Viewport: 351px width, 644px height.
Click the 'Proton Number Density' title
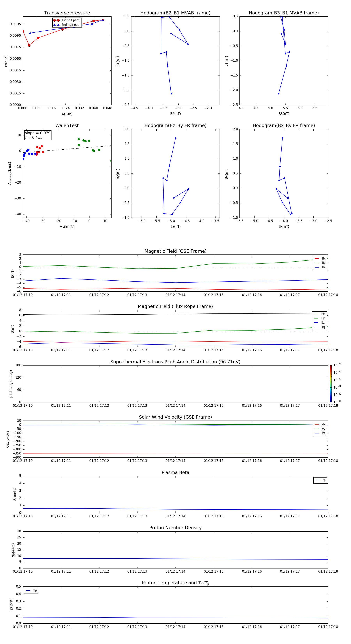point(175,528)
